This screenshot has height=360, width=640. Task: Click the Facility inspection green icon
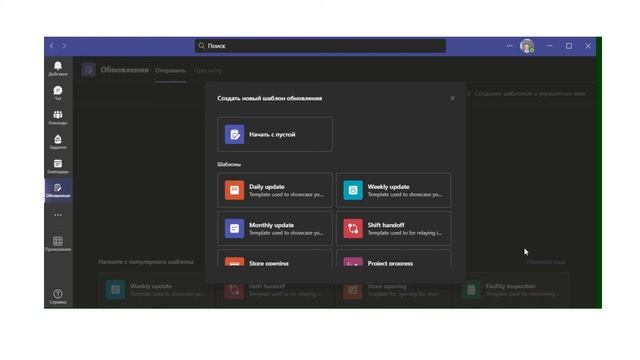tap(471, 289)
